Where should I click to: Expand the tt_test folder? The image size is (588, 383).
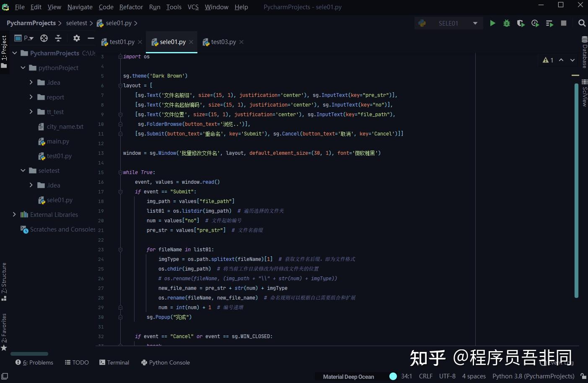click(x=30, y=112)
